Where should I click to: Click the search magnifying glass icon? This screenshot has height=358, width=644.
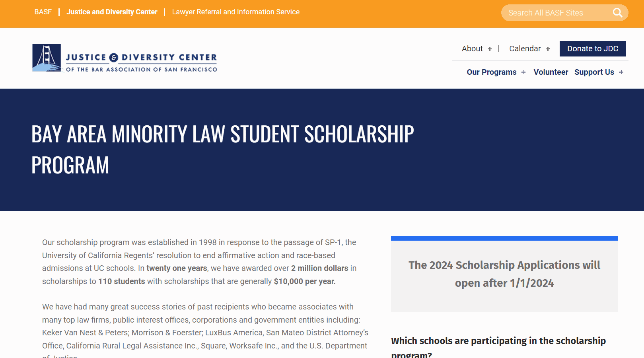(617, 13)
